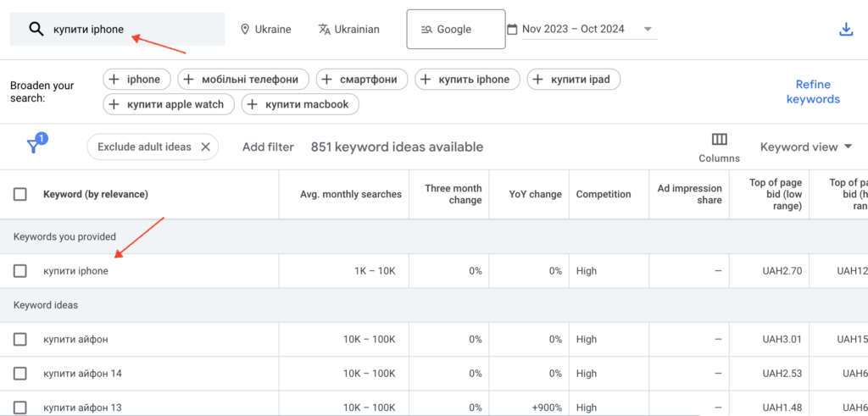Expand the Keyword view dropdown
The image size is (868, 416).
click(x=806, y=147)
